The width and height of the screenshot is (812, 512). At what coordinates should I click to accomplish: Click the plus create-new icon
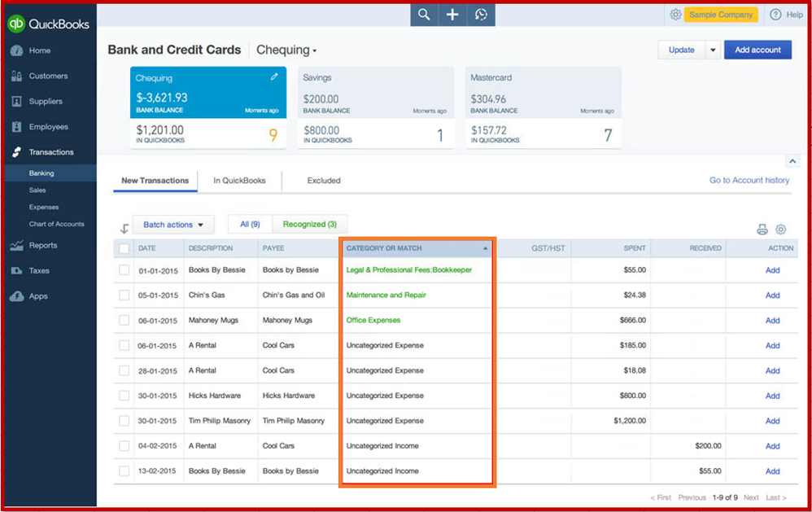point(452,15)
